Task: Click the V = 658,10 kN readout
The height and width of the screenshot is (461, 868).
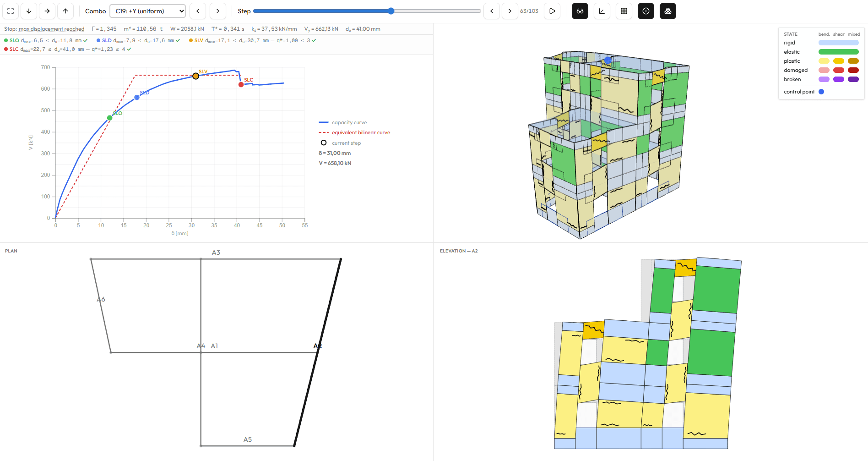Action: 335,163
